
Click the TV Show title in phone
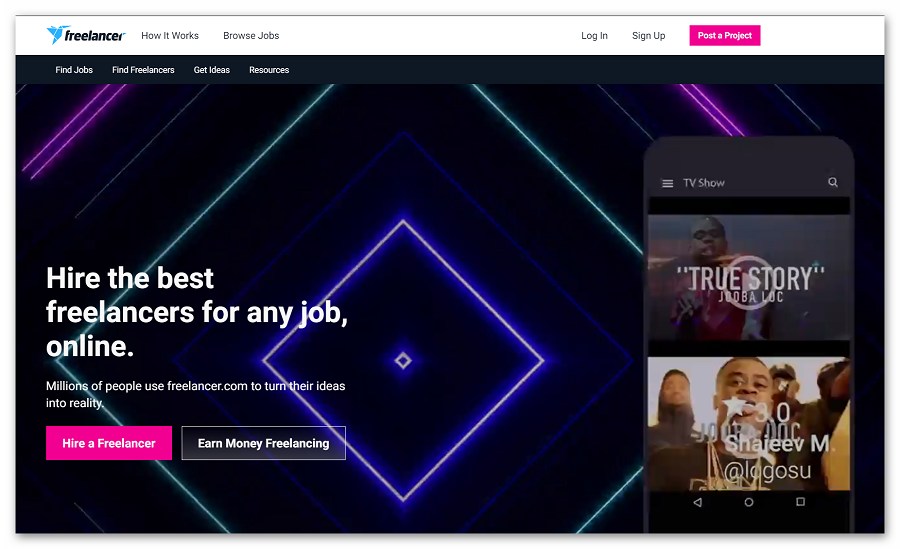pos(704,183)
